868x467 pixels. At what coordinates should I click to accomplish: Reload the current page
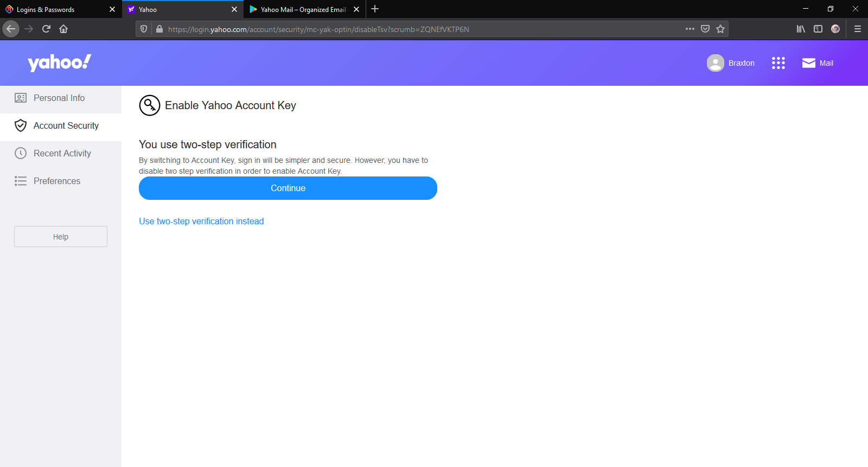click(46, 29)
